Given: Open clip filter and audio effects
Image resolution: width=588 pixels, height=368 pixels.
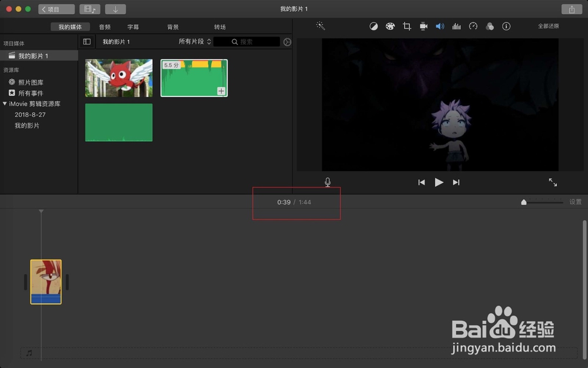Looking at the screenshot, I should [490, 26].
